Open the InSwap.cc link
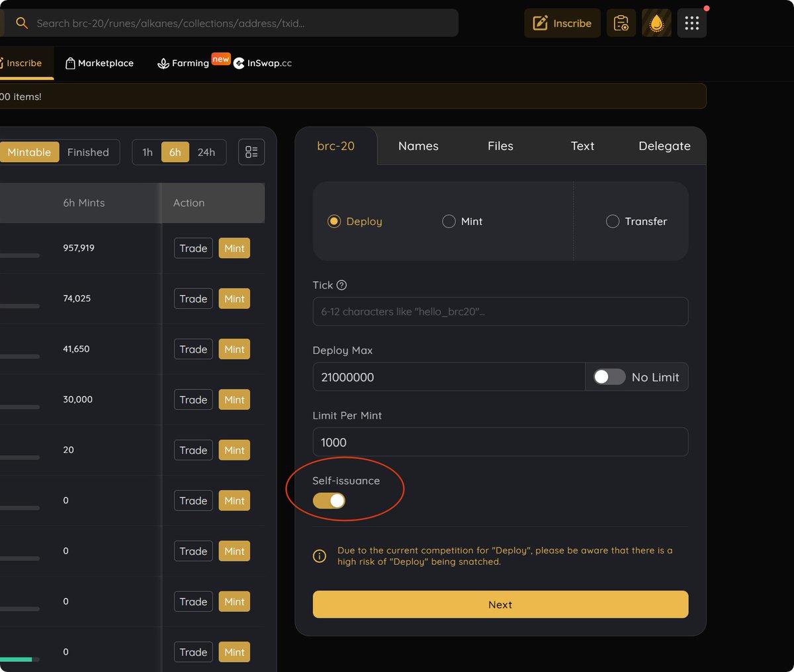This screenshot has height=672, width=794. pyautogui.click(x=263, y=63)
